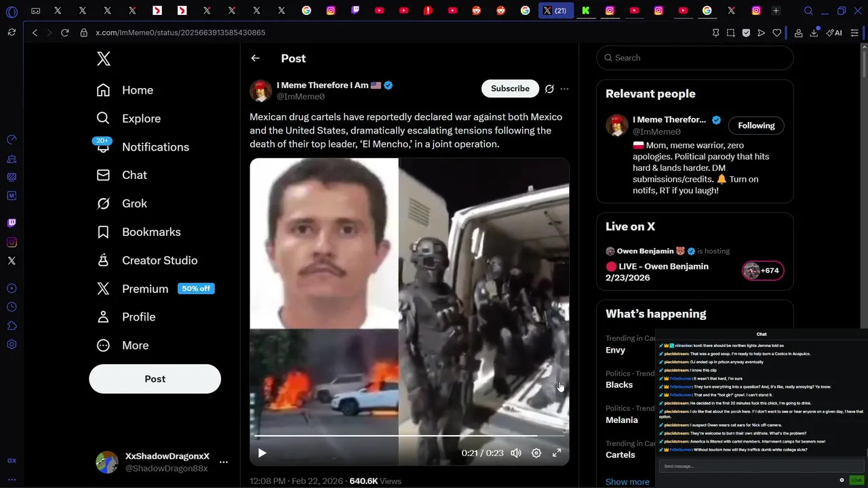The image size is (868, 488).
Task: Open Creator Studio
Action: click(147, 260)
